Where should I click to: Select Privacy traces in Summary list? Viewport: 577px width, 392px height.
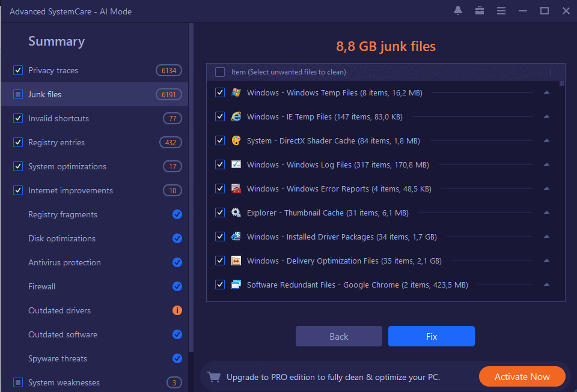(x=94, y=70)
